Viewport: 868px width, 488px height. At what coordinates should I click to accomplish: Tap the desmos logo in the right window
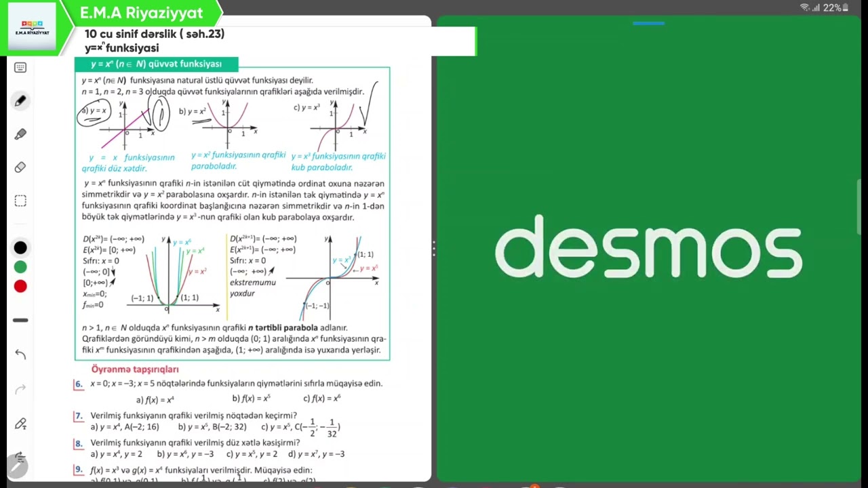pyautogui.click(x=648, y=247)
